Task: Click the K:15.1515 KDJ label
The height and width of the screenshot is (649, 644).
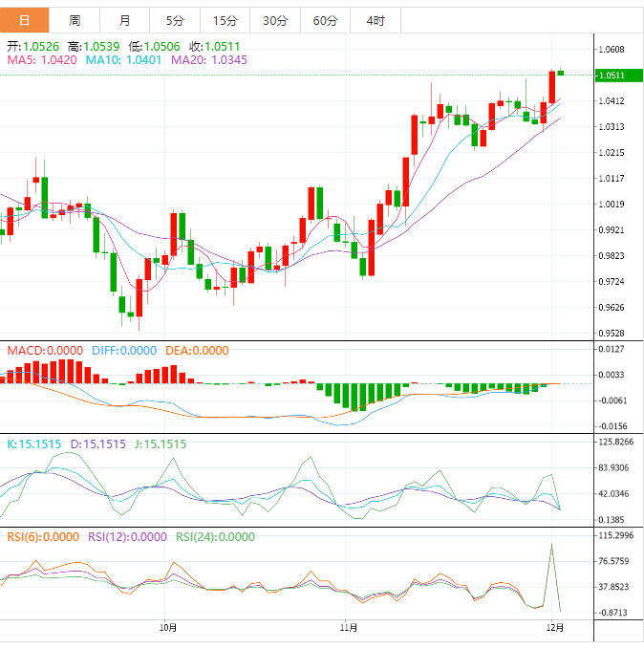Action: 33,443
